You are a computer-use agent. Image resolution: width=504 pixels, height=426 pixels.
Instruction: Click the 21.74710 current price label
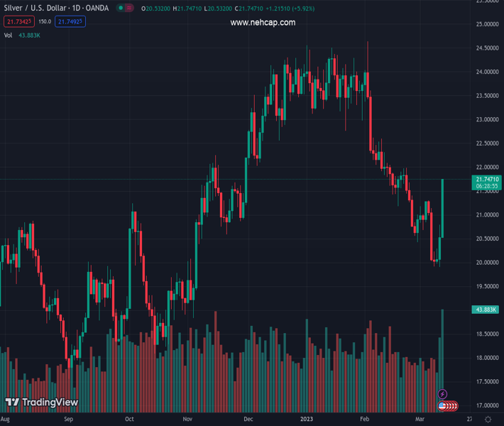tap(488, 179)
